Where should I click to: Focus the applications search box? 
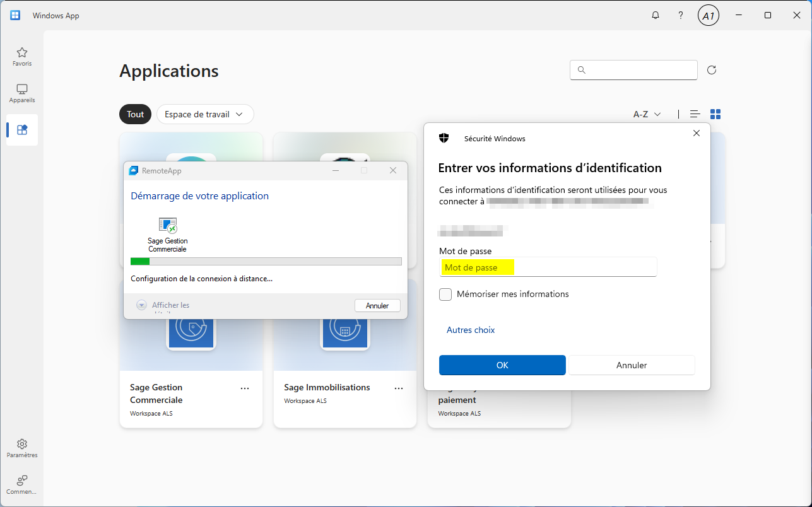633,70
